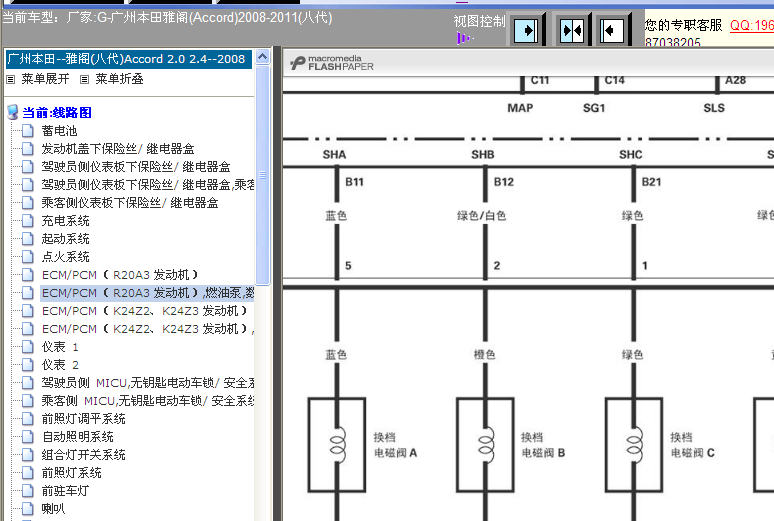Image resolution: width=774 pixels, height=521 pixels.
Task: Open the 前驻车灯 diagram
Action: coord(65,491)
